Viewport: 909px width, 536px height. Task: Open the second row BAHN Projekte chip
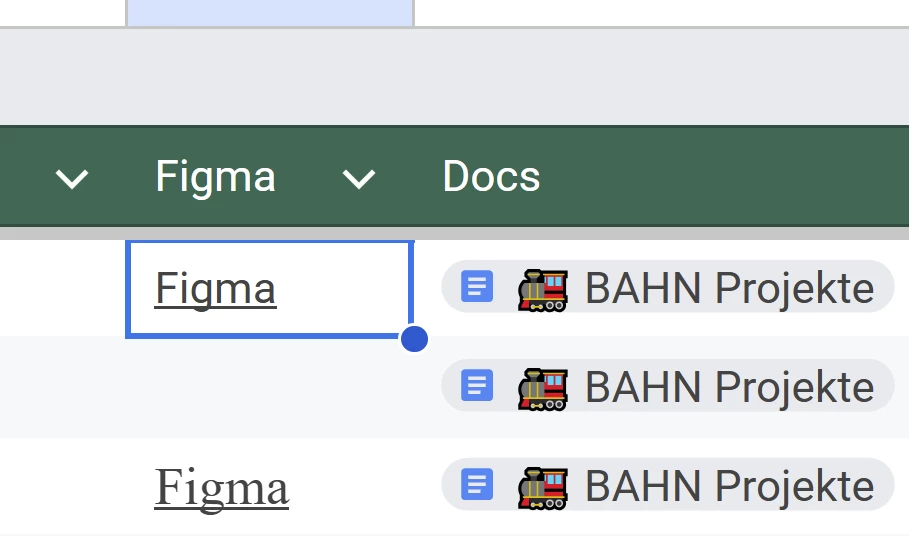pyautogui.click(x=667, y=386)
